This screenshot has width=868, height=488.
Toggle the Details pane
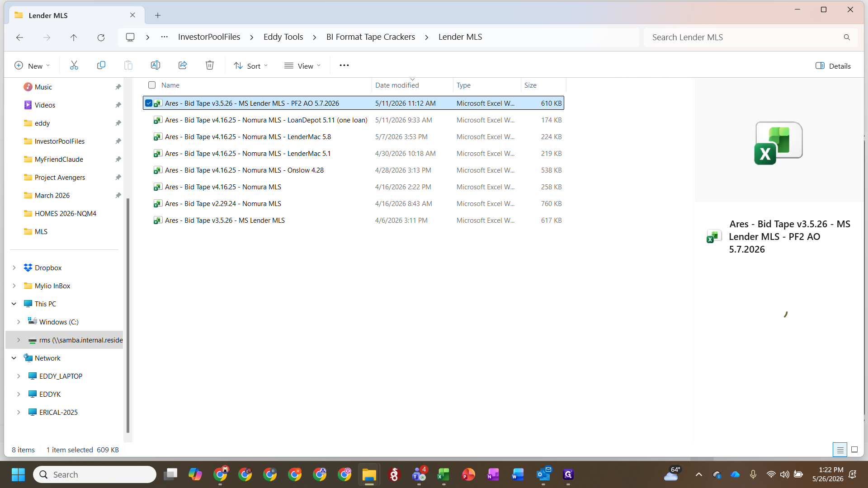click(x=833, y=66)
